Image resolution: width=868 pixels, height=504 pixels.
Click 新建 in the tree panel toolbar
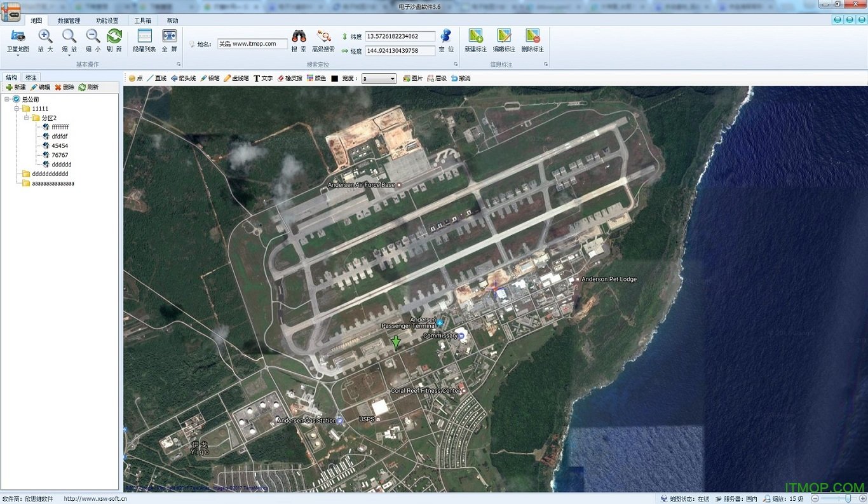(x=15, y=87)
